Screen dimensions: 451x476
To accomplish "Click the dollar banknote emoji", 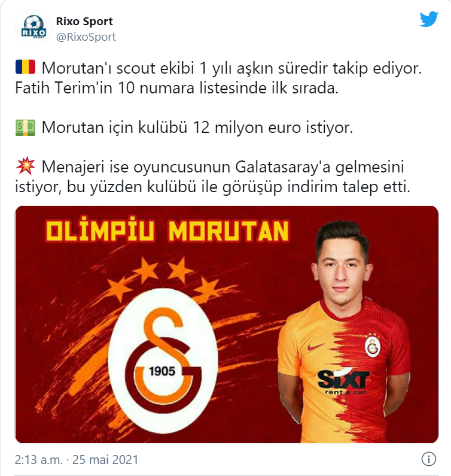I will [x=25, y=128].
